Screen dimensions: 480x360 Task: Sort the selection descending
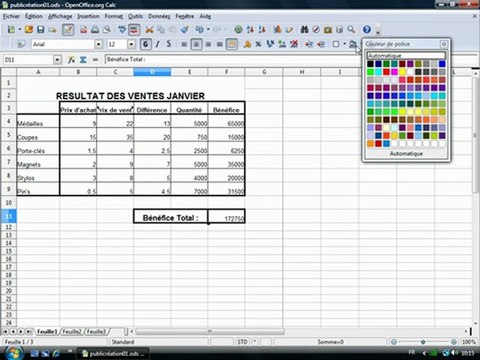[x=262, y=30]
